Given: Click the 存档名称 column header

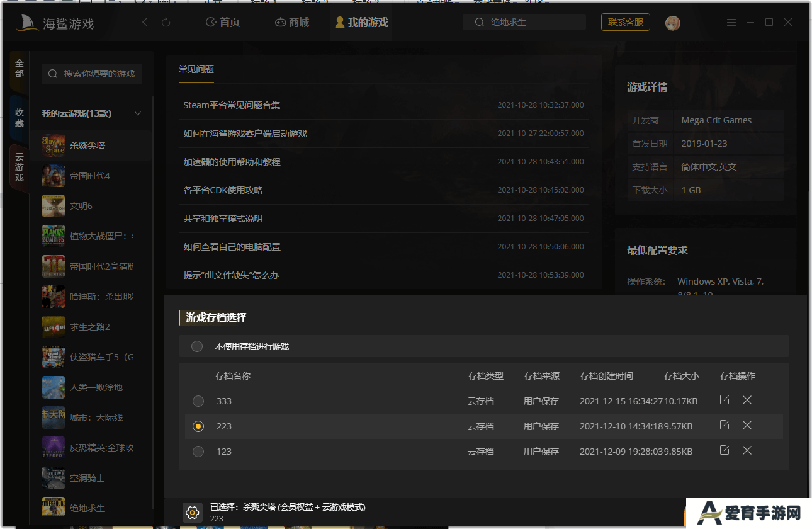Looking at the screenshot, I should tap(233, 376).
